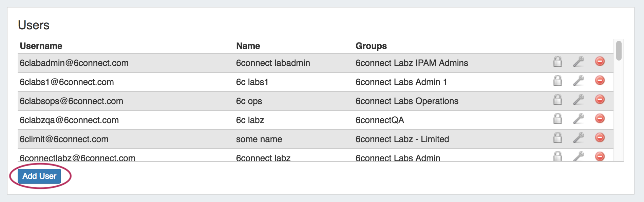644x202 pixels.
Task: Open wrench settings for 6clabsops@6connect.com
Action: [579, 100]
